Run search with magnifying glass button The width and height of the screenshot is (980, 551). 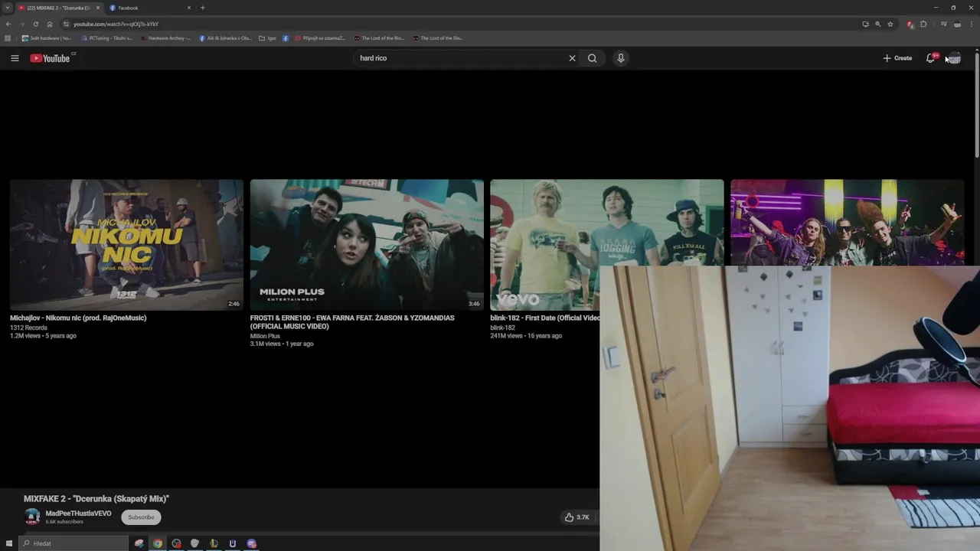pyautogui.click(x=592, y=58)
